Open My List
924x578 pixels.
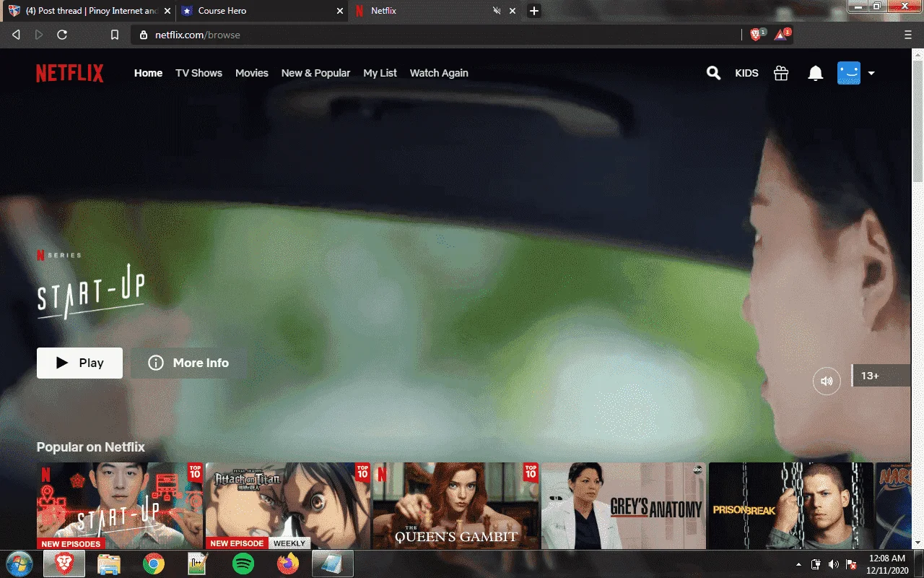[x=380, y=73]
